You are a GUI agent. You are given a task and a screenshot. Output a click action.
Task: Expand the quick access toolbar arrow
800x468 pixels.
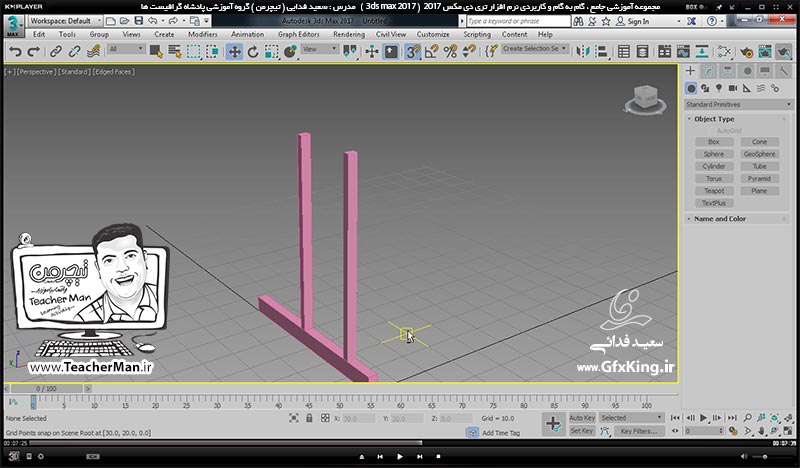click(x=206, y=21)
